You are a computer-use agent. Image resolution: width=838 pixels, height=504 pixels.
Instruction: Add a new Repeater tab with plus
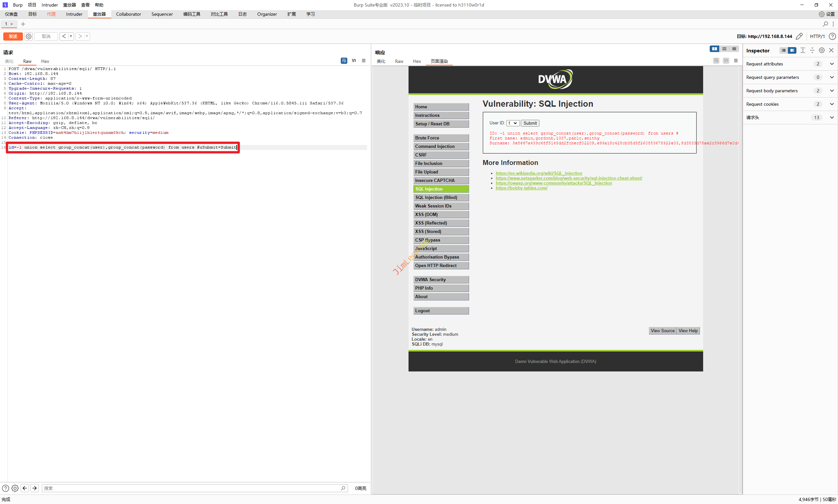[23, 24]
